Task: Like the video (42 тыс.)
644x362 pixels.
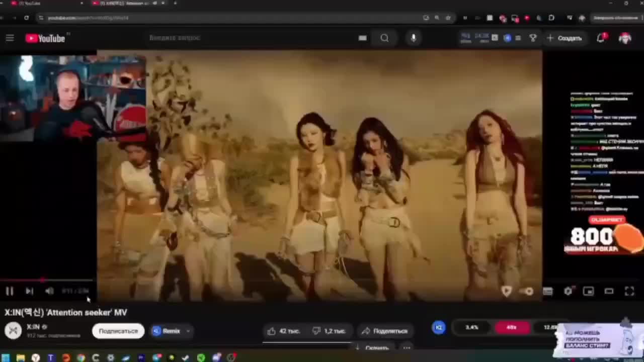Action: [284, 331]
